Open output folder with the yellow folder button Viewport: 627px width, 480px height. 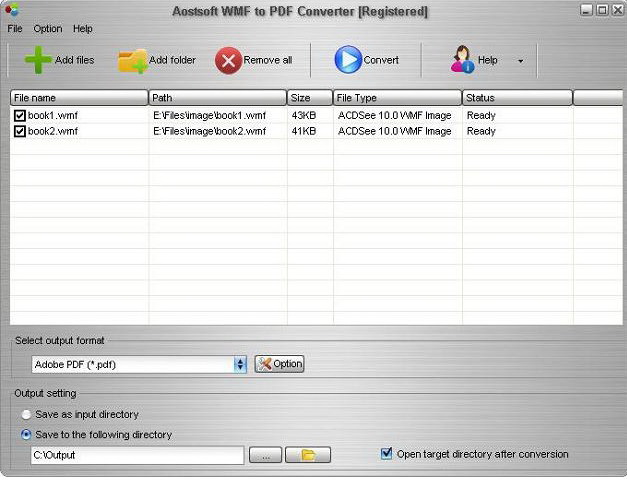[308, 455]
